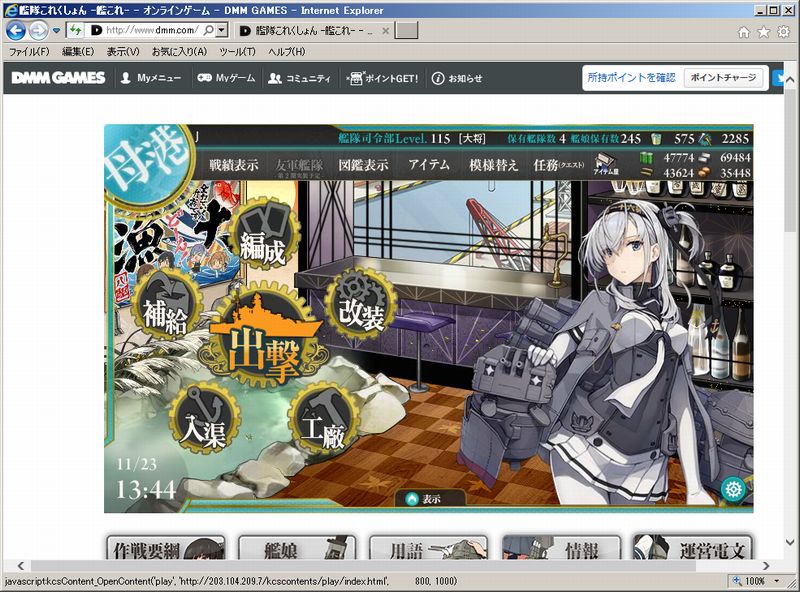
Task: Click the greyed 友軍艦隊 button
Action: click(299, 166)
